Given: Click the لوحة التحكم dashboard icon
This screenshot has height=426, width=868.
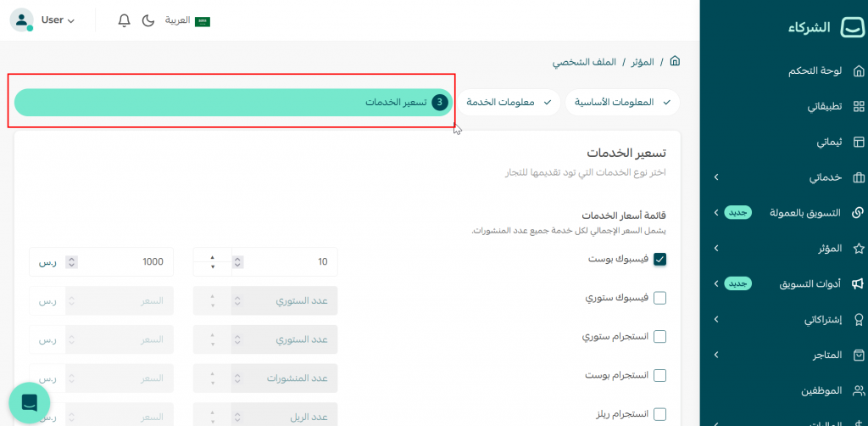Looking at the screenshot, I should click(x=858, y=71).
